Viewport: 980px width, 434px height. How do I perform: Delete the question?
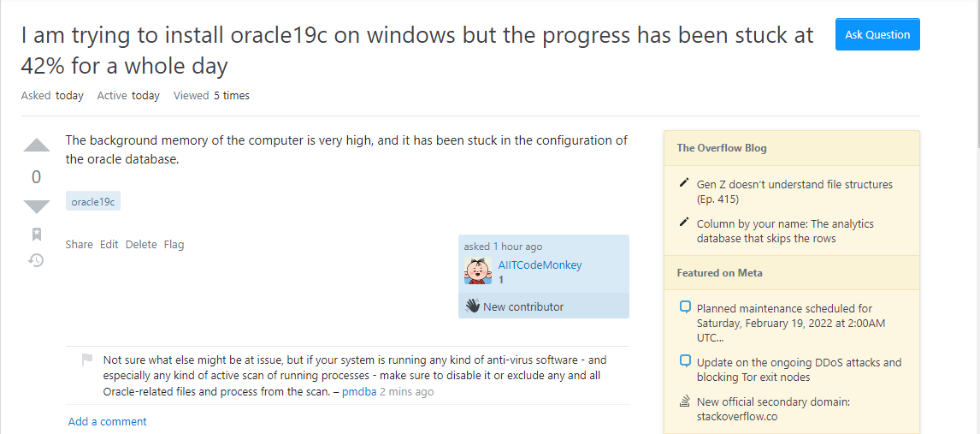click(141, 244)
